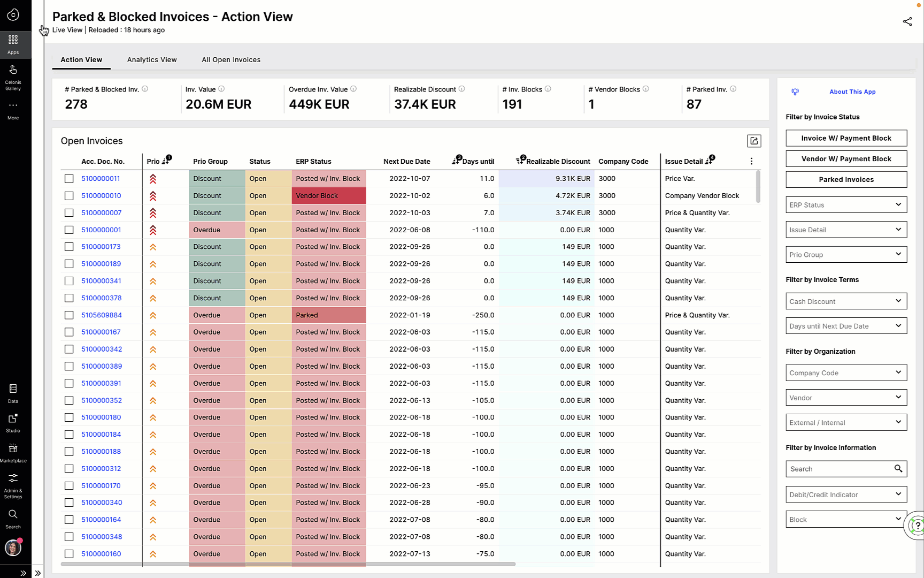This screenshot has width=924, height=578.
Task: Click the lightbulb icon beside About This App
Action: click(795, 92)
